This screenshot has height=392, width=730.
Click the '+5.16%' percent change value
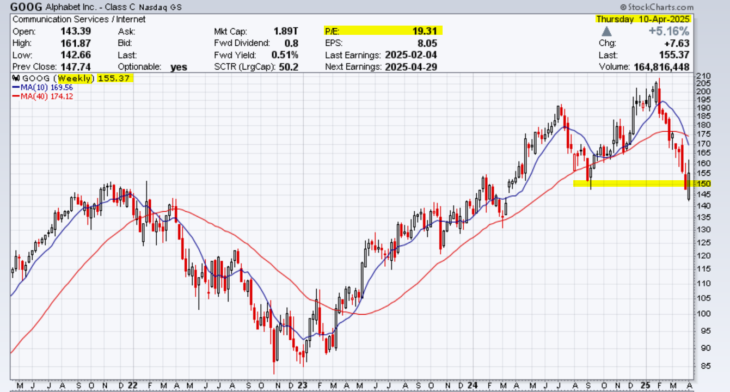tap(669, 31)
